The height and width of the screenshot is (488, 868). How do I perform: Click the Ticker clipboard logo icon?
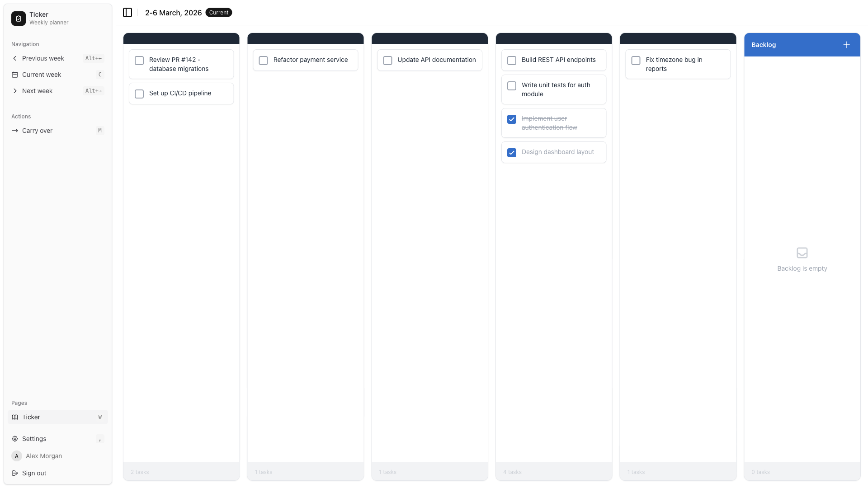18,19
